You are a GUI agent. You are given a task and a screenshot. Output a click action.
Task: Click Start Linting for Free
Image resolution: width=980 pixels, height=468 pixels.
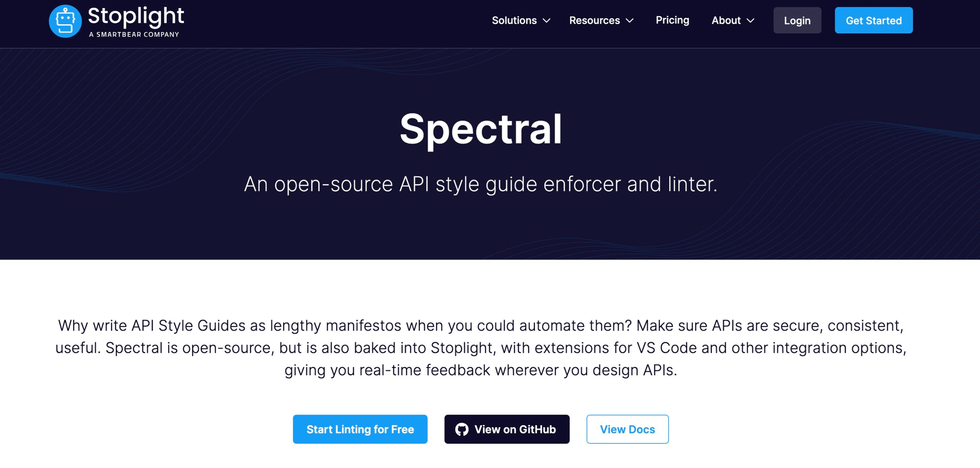click(x=360, y=429)
